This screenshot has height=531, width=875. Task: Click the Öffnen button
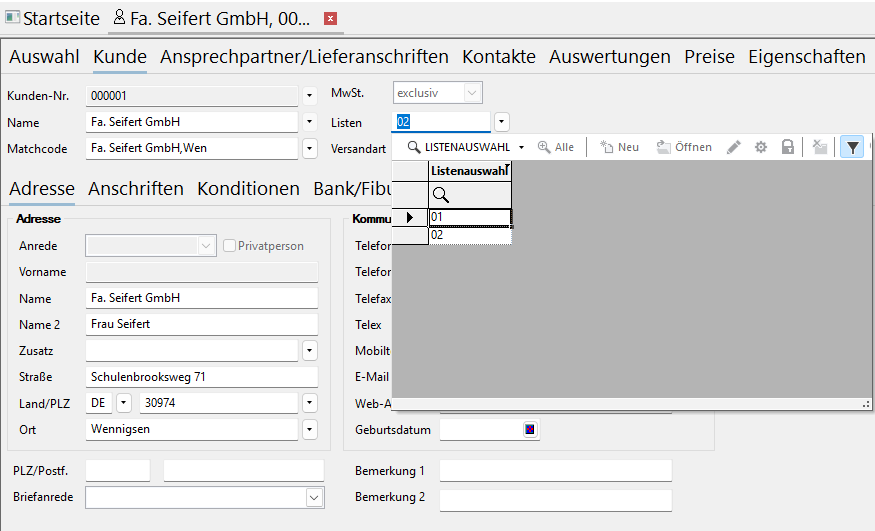point(684,147)
